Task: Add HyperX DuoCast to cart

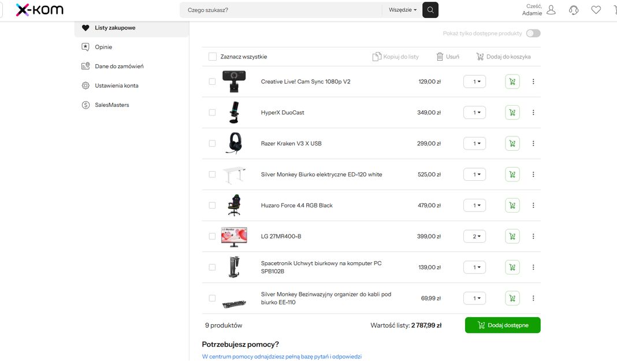Action: point(512,113)
